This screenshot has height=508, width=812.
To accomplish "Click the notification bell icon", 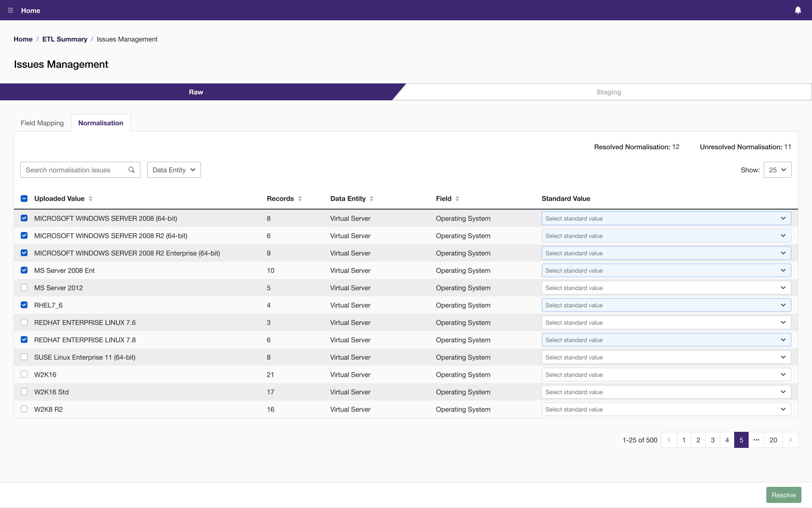I will tap(798, 10).
